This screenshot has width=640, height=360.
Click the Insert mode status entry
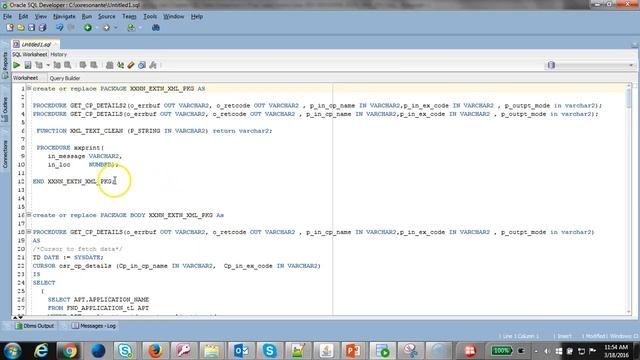click(x=564, y=336)
